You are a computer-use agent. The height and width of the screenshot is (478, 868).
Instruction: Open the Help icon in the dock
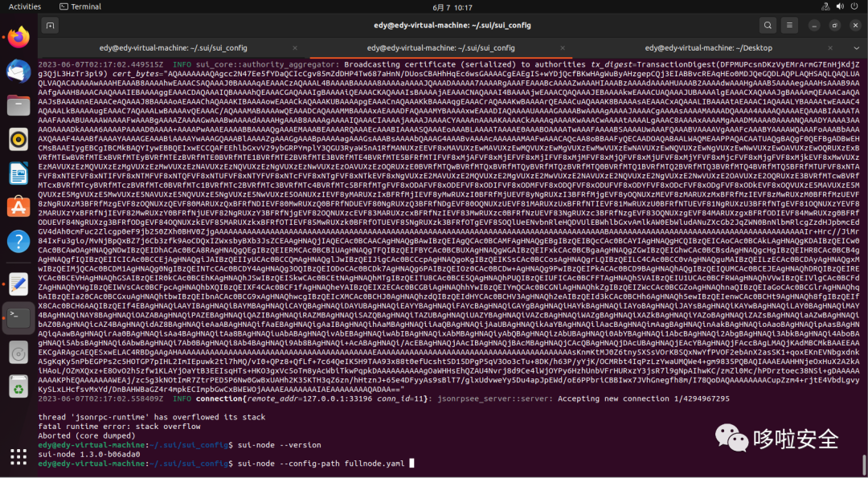[x=18, y=241]
